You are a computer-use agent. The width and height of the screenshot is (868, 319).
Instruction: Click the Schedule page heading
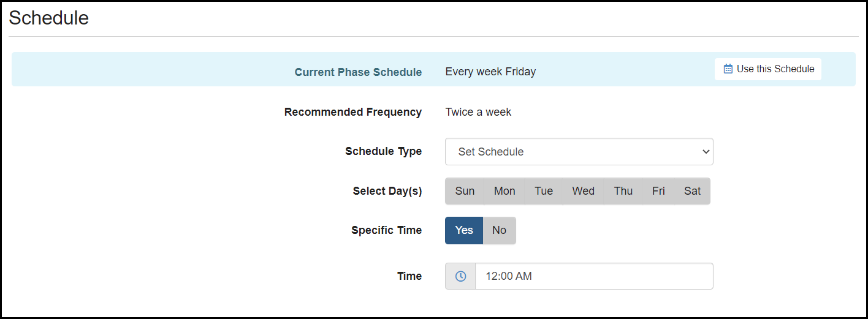(49, 18)
